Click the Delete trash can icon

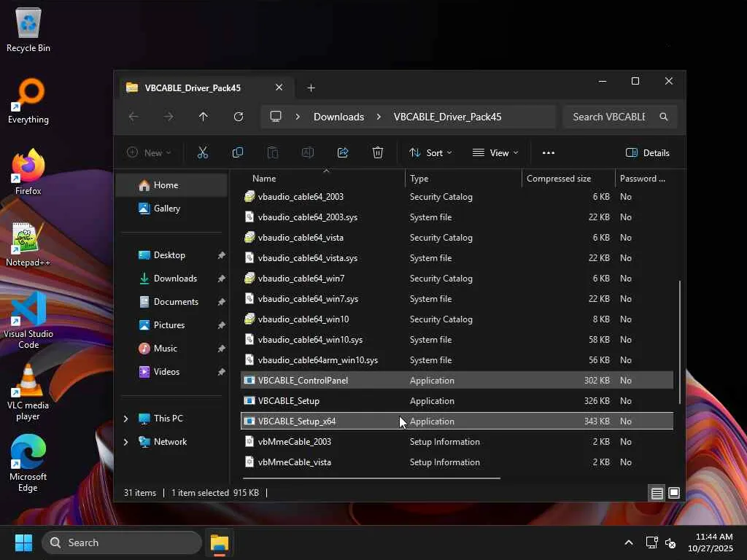pyautogui.click(x=378, y=152)
